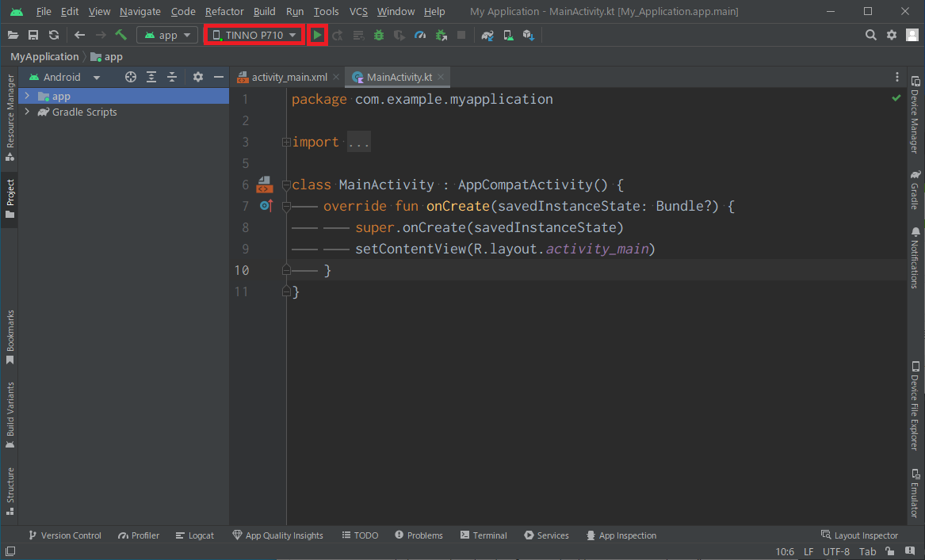This screenshot has height=560, width=925.
Task: Click the Debug app bug icon
Action: click(x=379, y=35)
